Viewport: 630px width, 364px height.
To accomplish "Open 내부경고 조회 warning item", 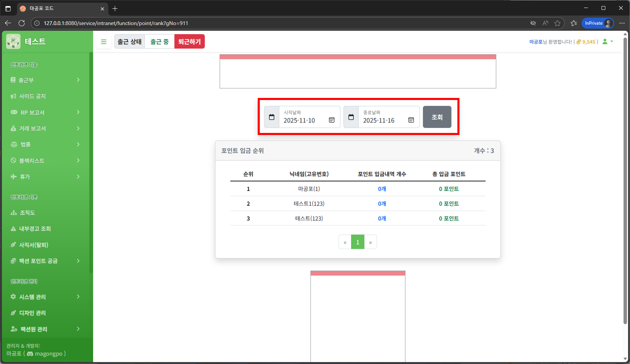I will tap(35, 229).
